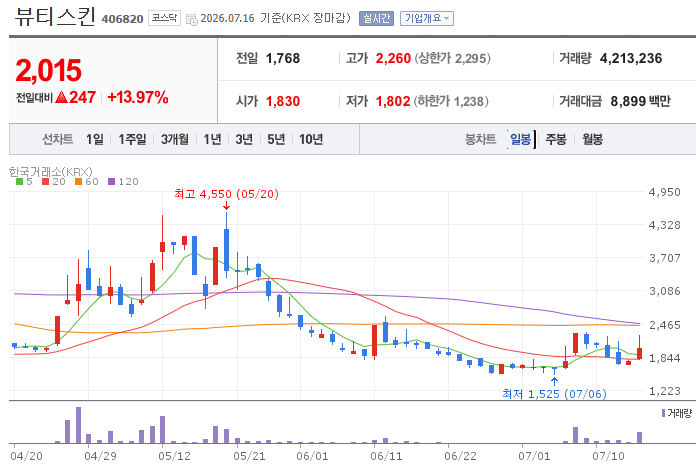Image resolution: width=696 pixels, height=473 pixels.
Task: Click the current price 2,015
Action: [x=49, y=70]
